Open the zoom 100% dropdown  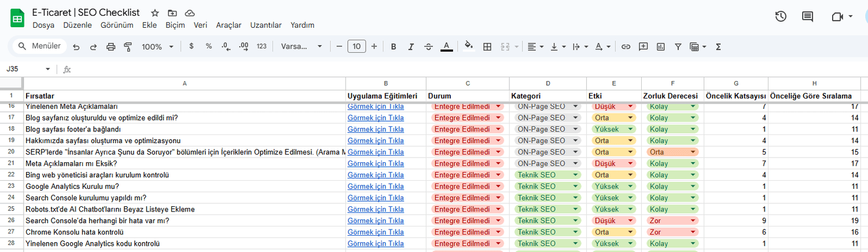click(158, 46)
